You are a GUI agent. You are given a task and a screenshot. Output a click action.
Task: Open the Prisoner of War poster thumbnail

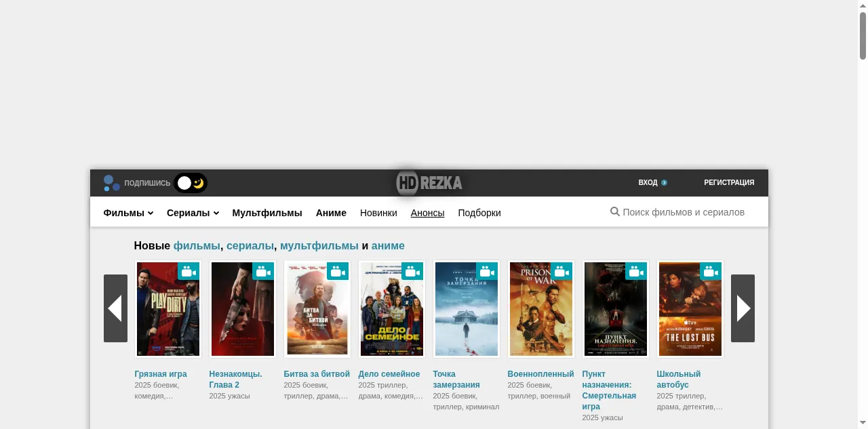coord(541,309)
